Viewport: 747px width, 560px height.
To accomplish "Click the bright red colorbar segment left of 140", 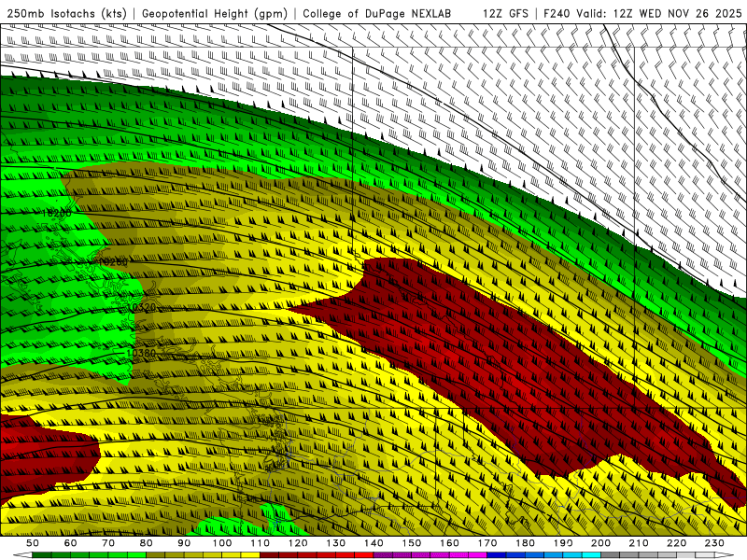I will click(x=364, y=555).
